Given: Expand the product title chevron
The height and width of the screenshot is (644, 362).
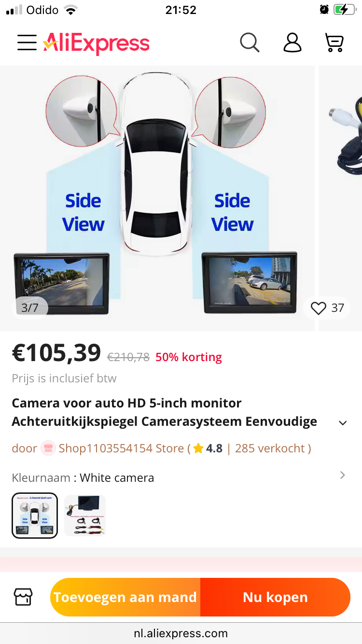Looking at the screenshot, I should [343, 423].
